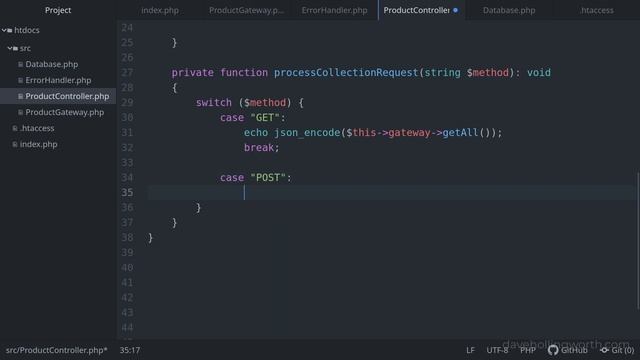This screenshot has width=640, height=360.
Task: Click the switch keyword on line 29
Action: [x=213, y=102]
